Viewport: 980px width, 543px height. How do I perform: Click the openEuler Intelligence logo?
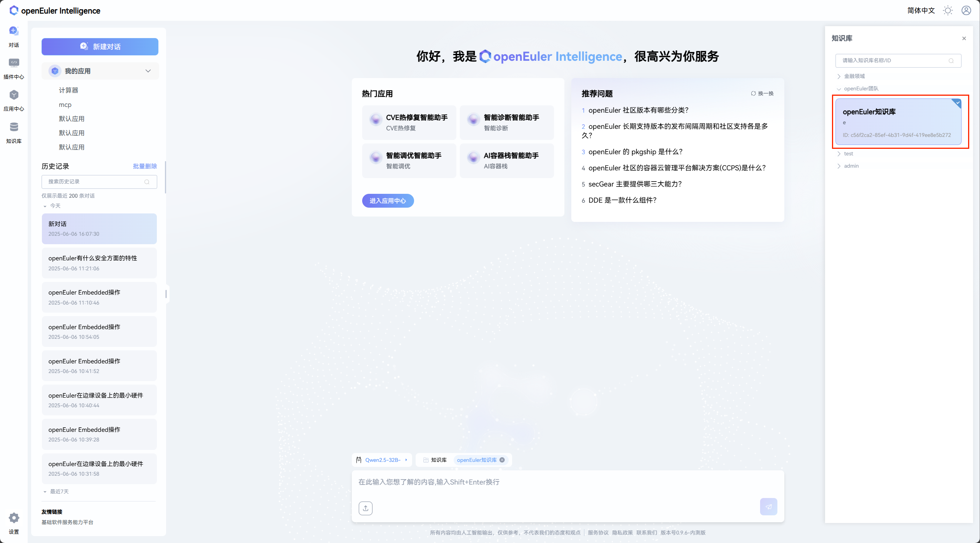click(55, 10)
